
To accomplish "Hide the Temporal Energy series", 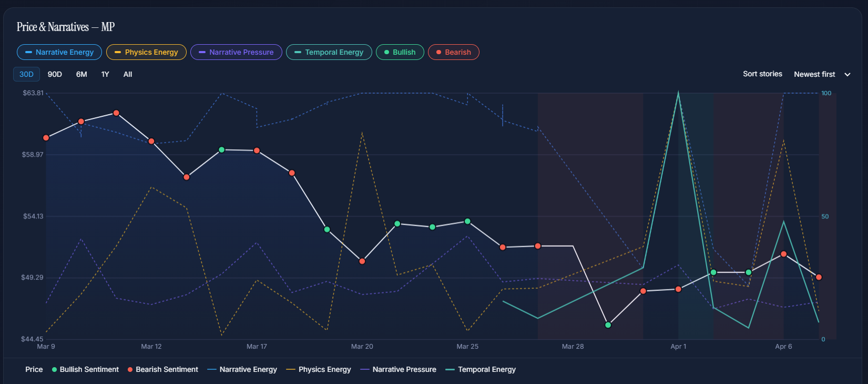I will tap(329, 52).
